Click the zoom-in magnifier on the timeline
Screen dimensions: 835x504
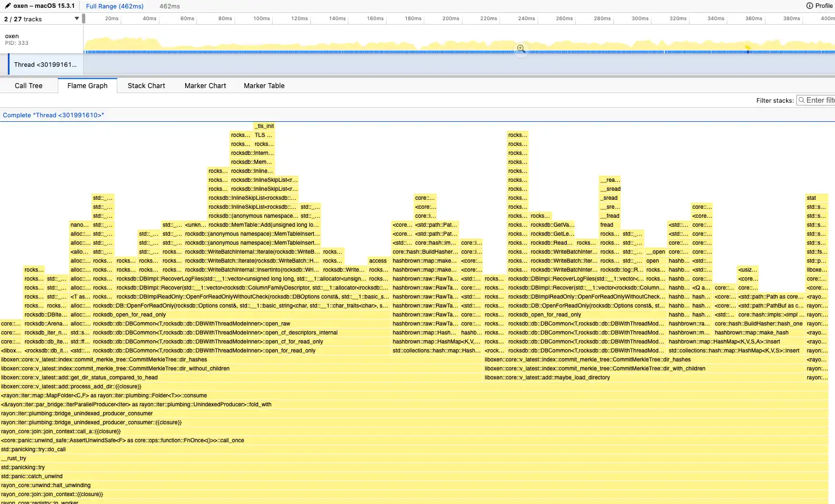point(521,49)
